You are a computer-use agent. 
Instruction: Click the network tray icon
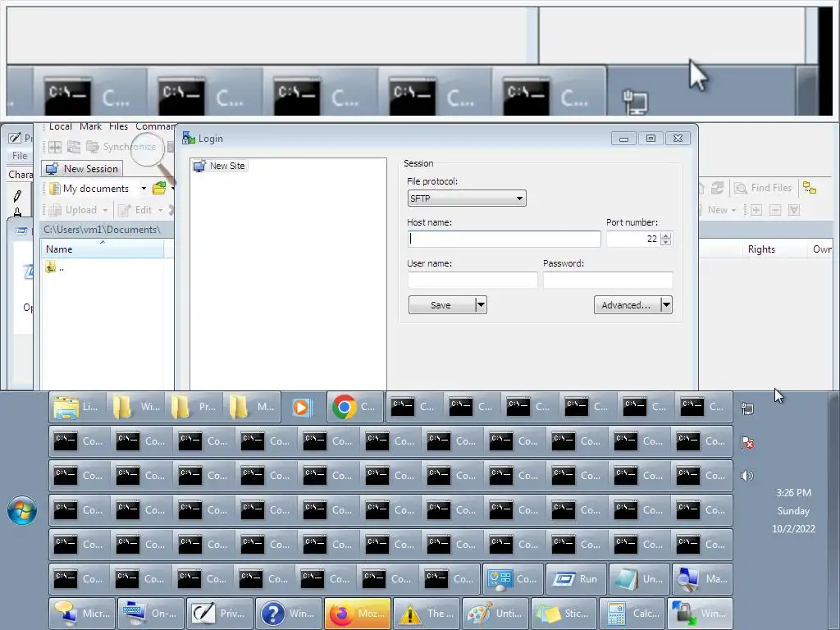[746, 409]
